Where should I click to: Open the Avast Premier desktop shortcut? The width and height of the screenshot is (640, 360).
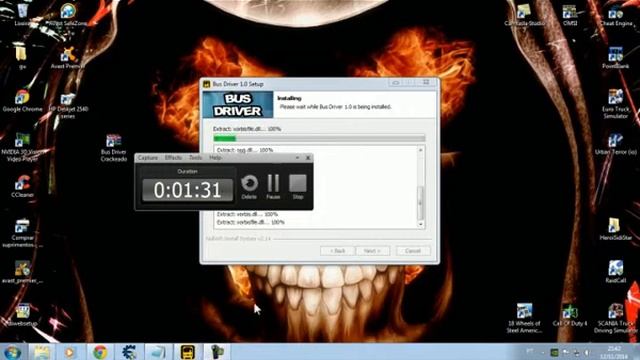pos(68,58)
